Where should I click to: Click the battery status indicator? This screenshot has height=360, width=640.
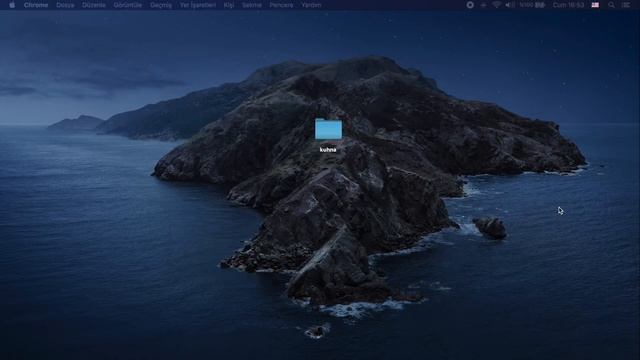(x=533, y=5)
